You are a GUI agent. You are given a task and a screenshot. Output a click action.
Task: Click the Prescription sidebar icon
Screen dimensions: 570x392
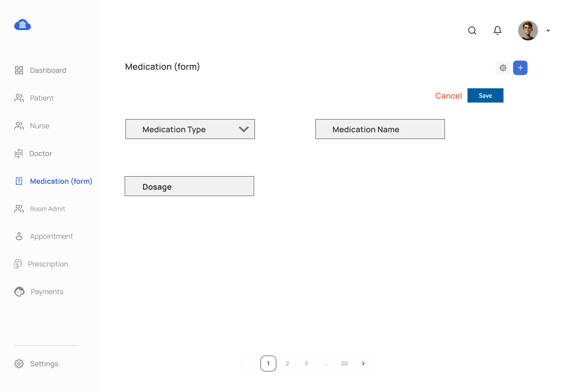coord(18,264)
